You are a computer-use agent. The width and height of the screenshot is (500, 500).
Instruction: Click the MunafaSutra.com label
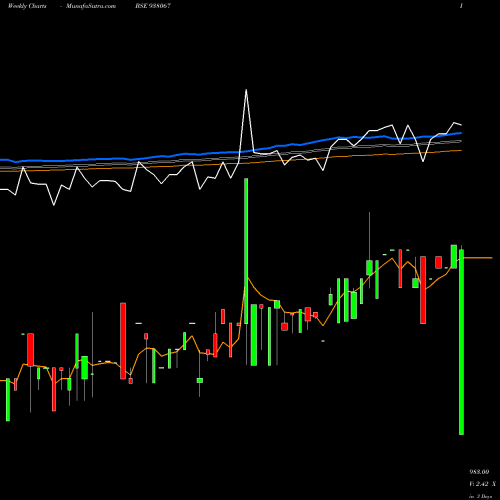pos(91,6)
